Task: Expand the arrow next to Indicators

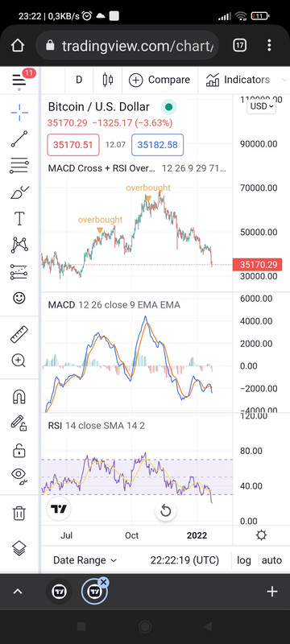Action: (x=284, y=80)
